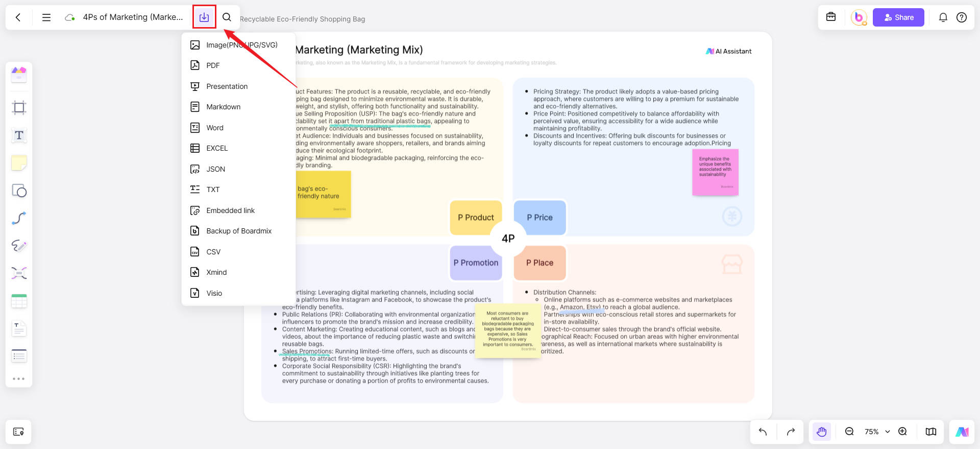Select the Frame tool in sidebar

point(19,108)
